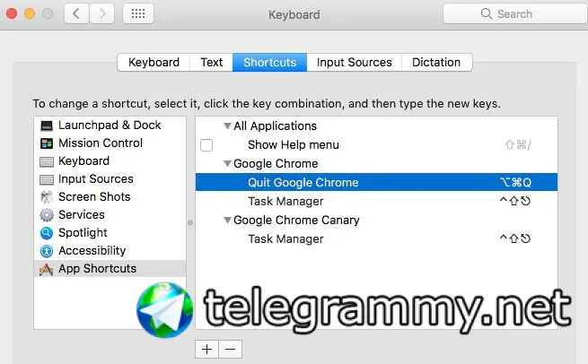Image resolution: width=588 pixels, height=364 pixels.
Task: Open the Dictation tab
Action: pos(436,62)
